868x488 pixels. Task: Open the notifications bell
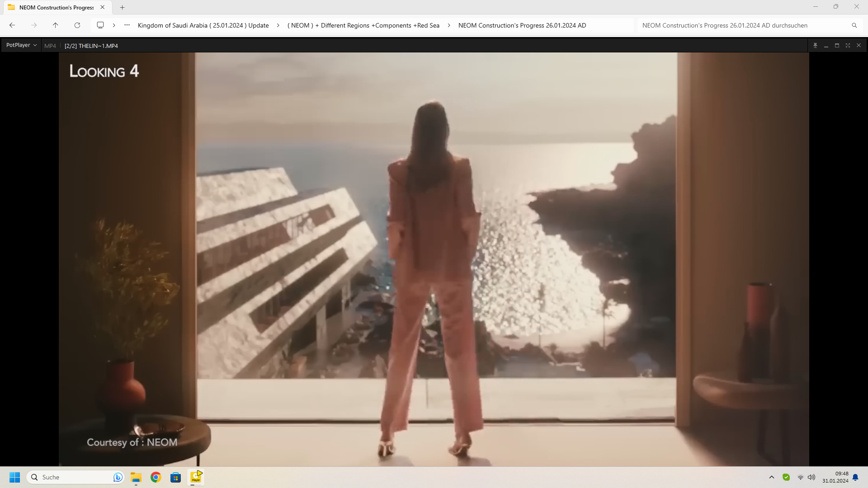(855, 477)
